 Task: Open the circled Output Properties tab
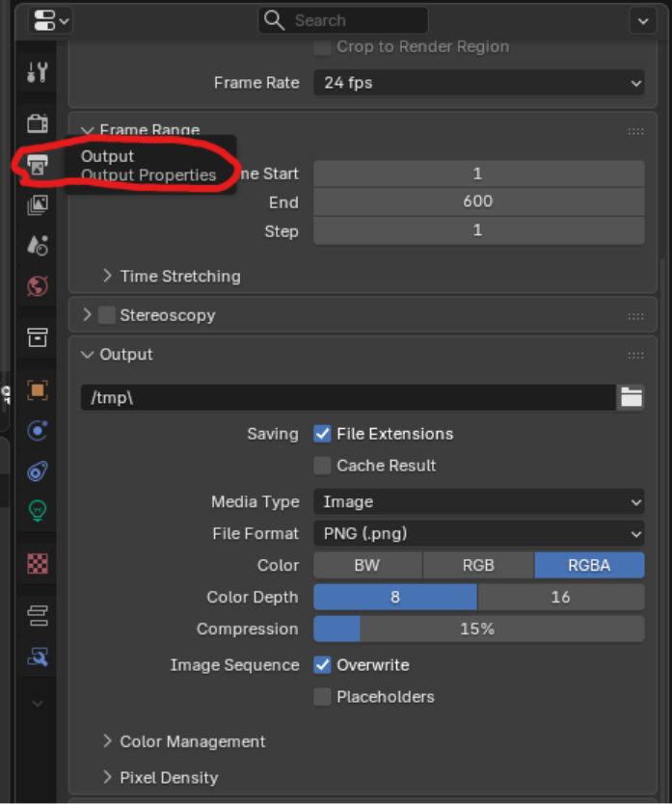pyautogui.click(x=37, y=164)
